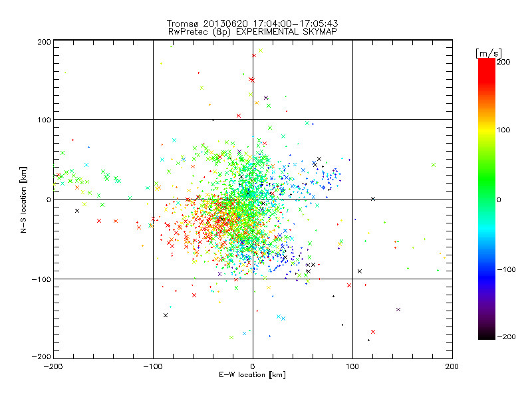Select the 'E-W location [km]' axis label
The height and width of the screenshot is (399, 532).
coord(252,374)
